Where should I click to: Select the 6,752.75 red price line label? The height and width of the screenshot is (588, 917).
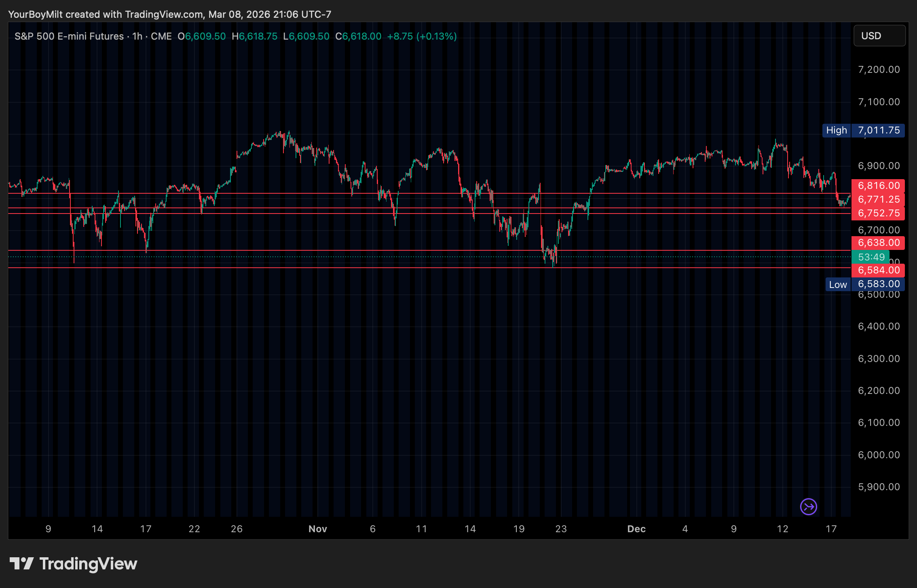[x=878, y=213]
